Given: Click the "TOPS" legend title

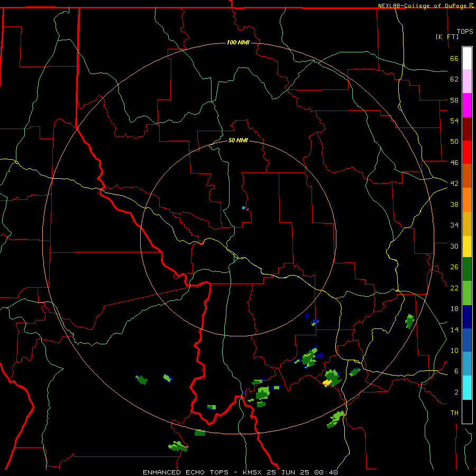Looking at the screenshot, I should tap(465, 31).
